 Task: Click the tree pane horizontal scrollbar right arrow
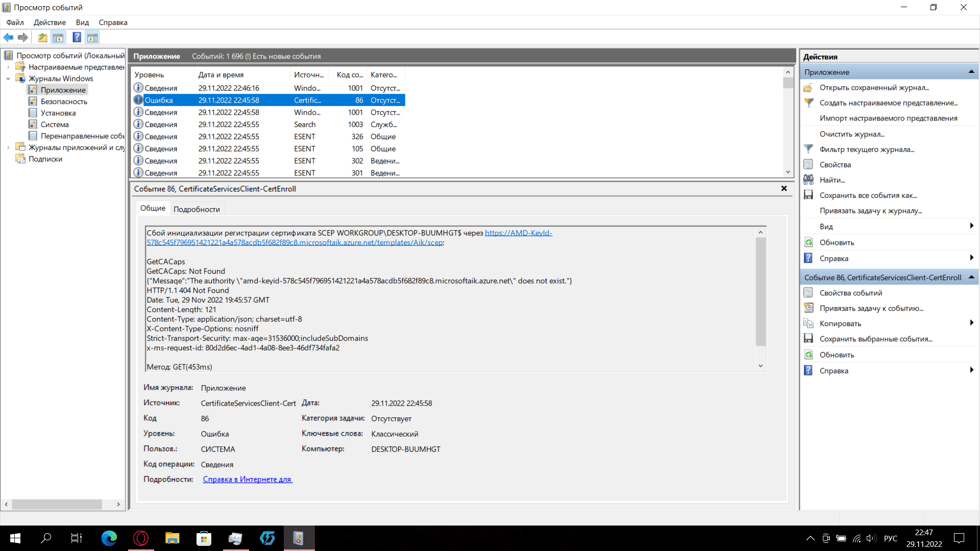[118, 504]
